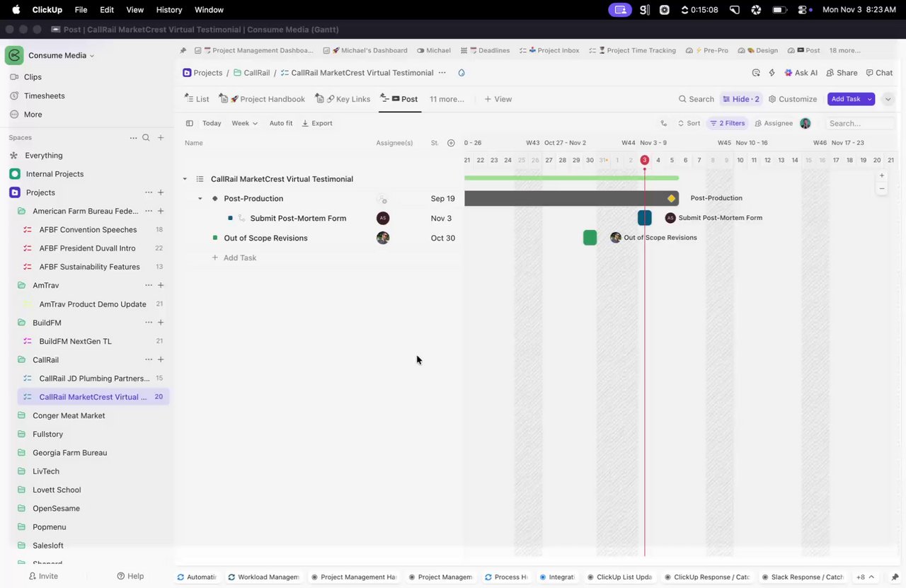Click the Automations lightning bolt icon
Image resolution: width=906 pixels, height=588 pixels.
[772, 73]
